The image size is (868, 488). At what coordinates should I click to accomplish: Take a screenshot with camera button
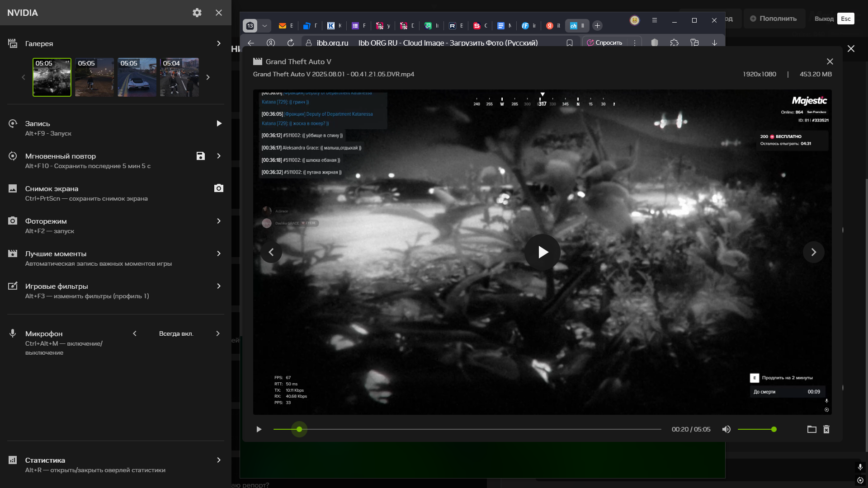[x=219, y=188]
